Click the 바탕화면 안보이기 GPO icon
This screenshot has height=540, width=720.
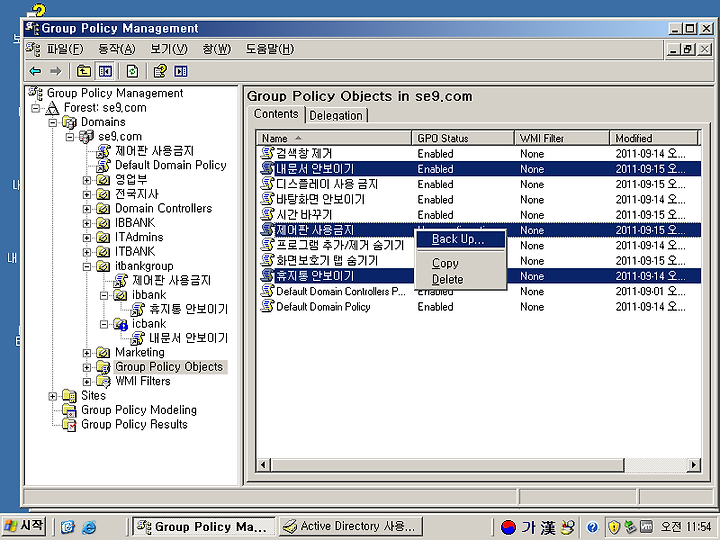(x=267, y=199)
